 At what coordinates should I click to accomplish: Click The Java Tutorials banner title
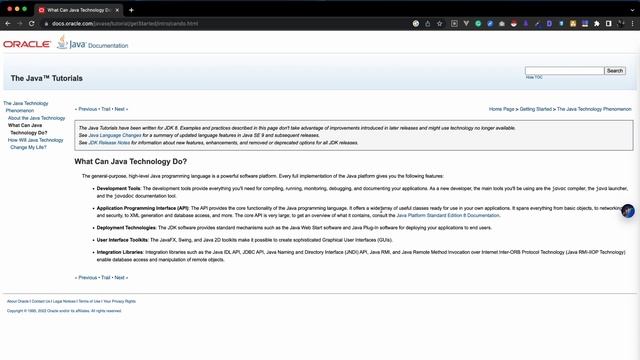(x=47, y=78)
